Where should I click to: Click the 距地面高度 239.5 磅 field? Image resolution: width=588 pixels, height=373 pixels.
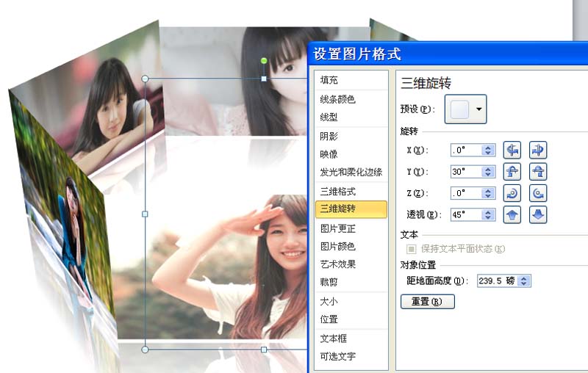(498, 281)
